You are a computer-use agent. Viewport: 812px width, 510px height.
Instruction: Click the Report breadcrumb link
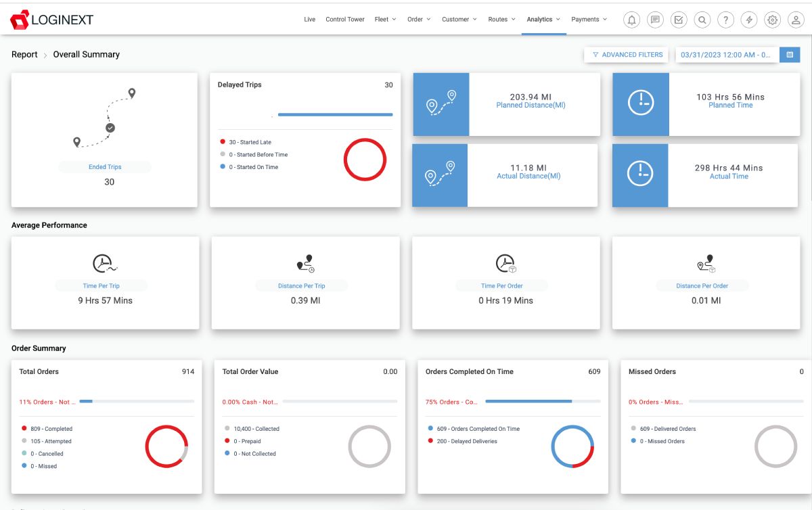(24, 55)
